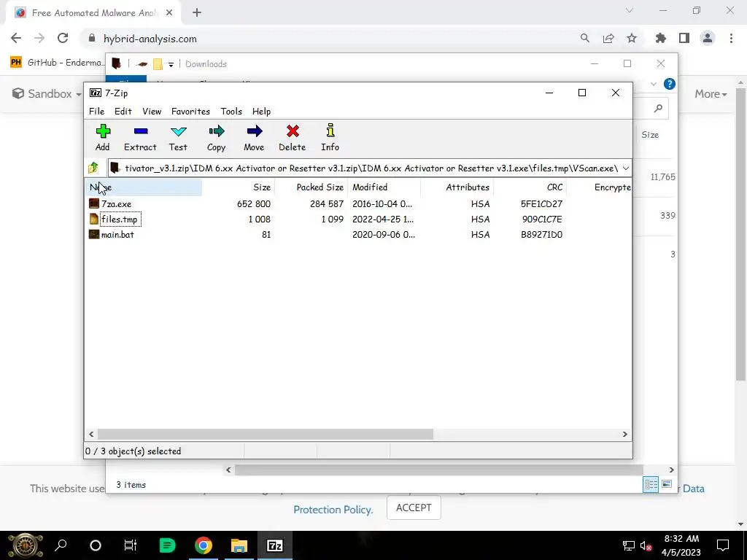Bookmark this page with the star icon

click(x=632, y=38)
